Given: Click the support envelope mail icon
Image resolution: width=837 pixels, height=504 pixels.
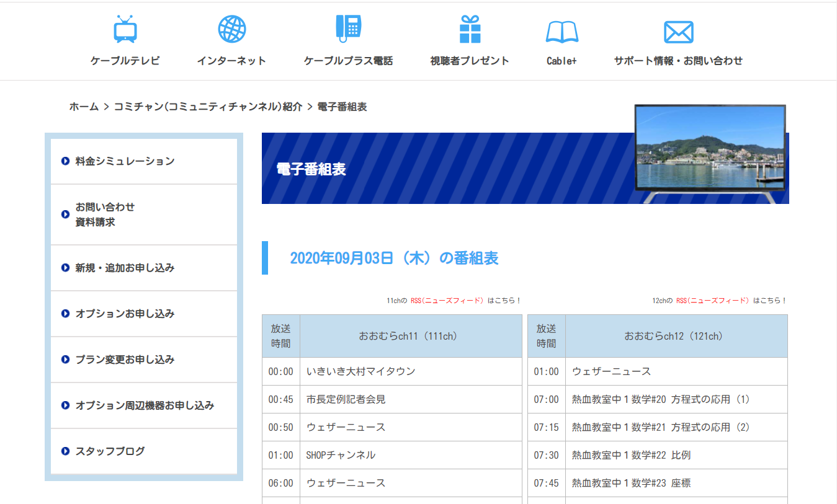Looking at the screenshot, I should click(x=678, y=32).
